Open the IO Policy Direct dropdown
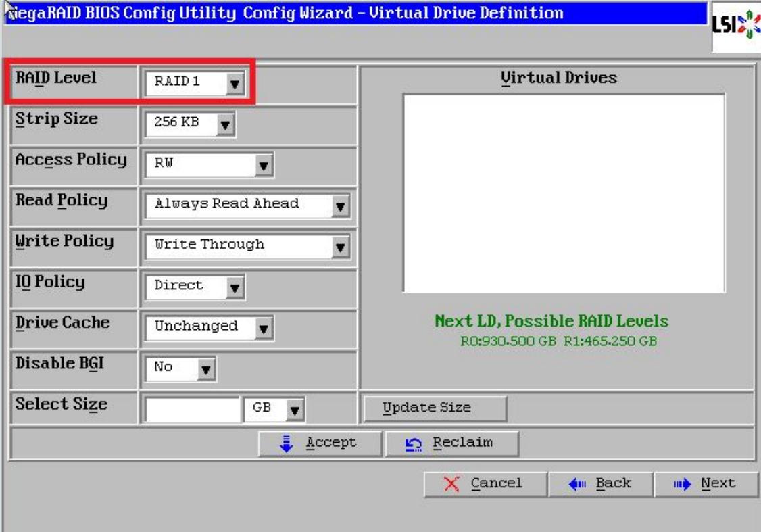The height and width of the screenshot is (532, 761). pyautogui.click(x=195, y=287)
